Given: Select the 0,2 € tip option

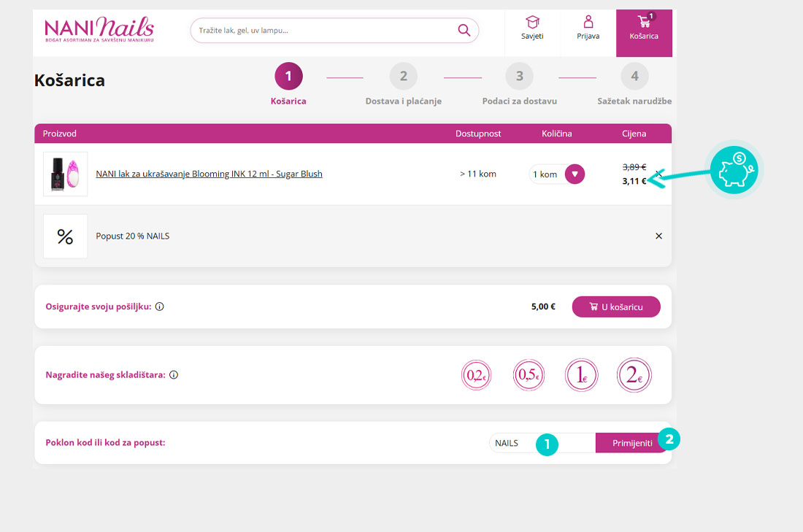Looking at the screenshot, I should (x=476, y=375).
